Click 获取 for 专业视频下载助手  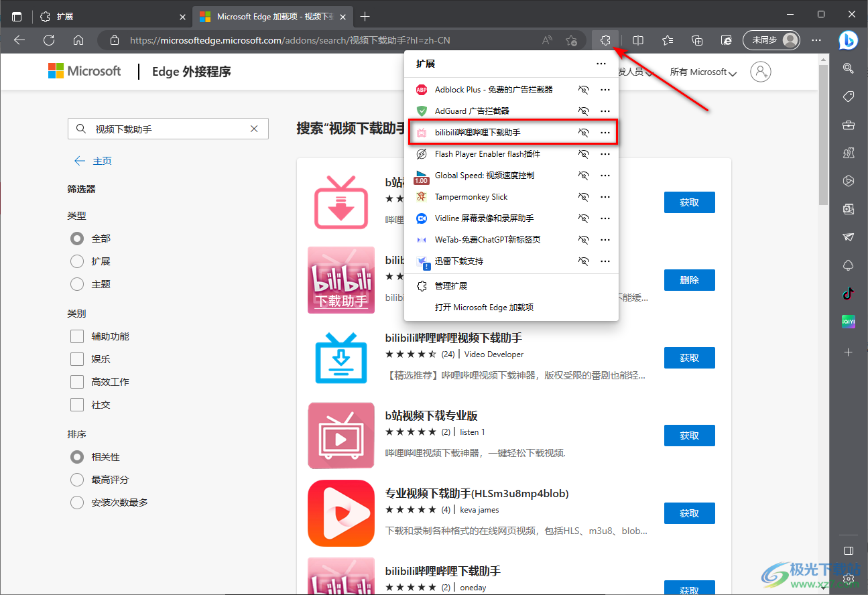pos(689,513)
